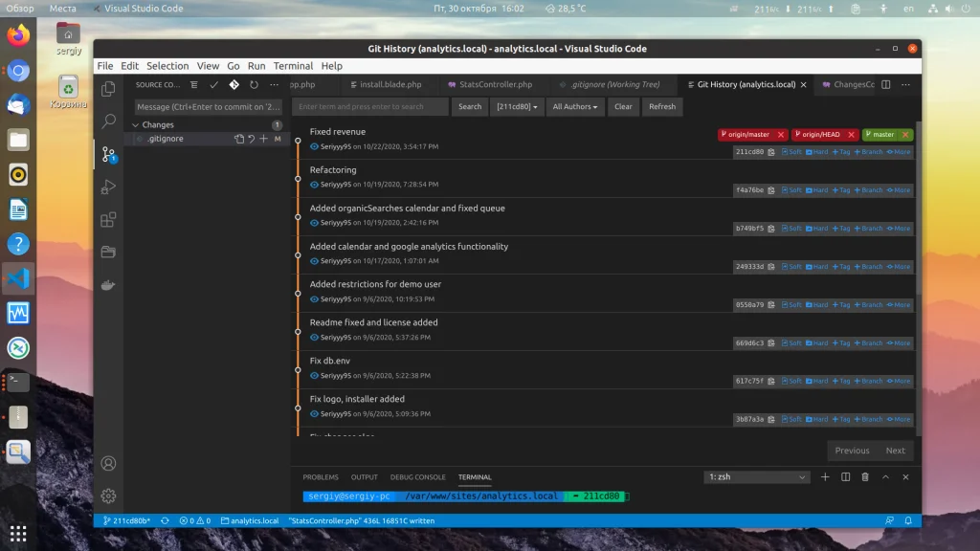Image resolution: width=980 pixels, height=551 pixels.
Task: Soft reset to commit 669d6c3
Action: [x=791, y=343]
